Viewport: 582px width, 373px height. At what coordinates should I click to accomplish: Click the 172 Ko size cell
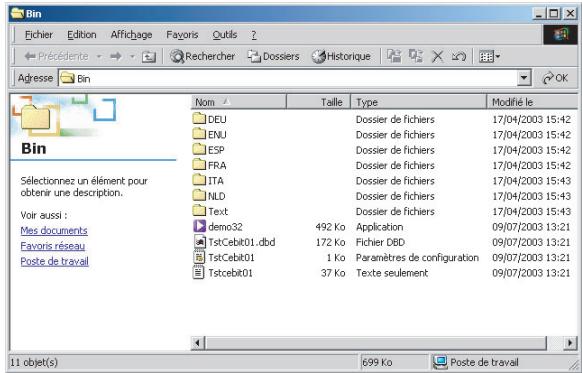(x=330, y=242)
